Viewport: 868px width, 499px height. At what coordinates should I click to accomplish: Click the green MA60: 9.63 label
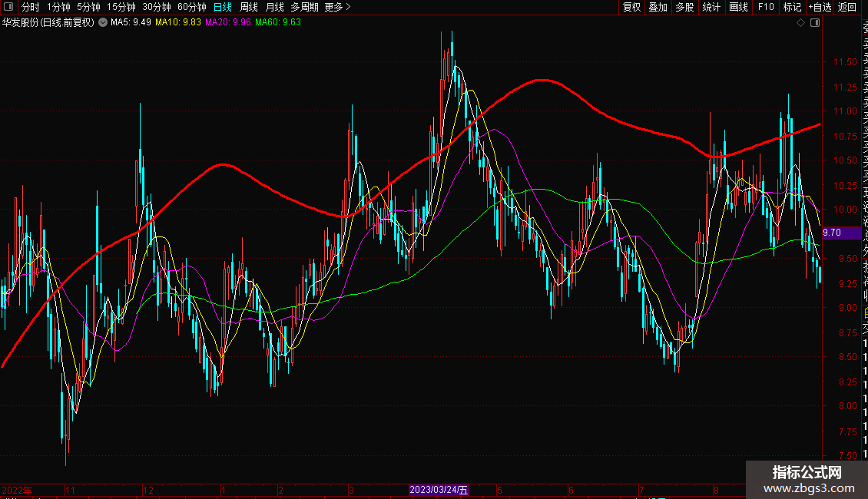(x=278, y=22)
